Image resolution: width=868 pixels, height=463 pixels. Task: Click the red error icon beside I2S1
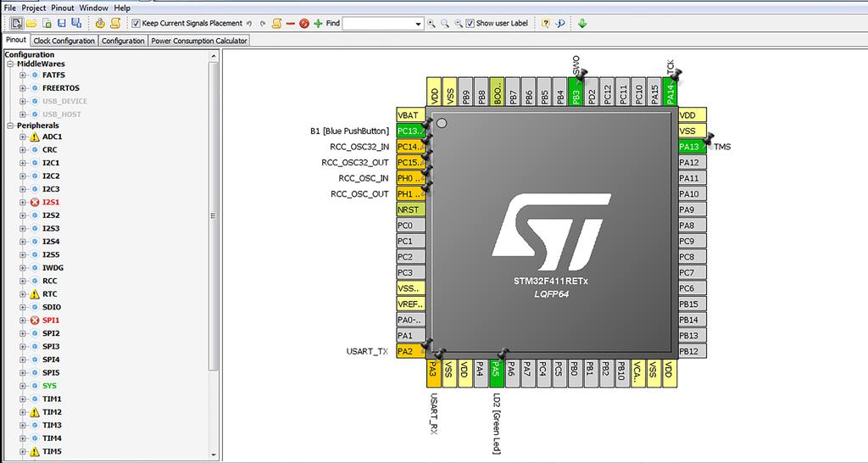pyautogui.click(x=35, y=202)
